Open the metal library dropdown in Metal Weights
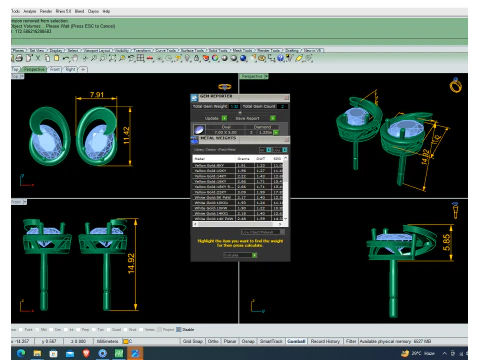Image resolution: width=480 pixels, height=360 pixels. tap(285, 150)
